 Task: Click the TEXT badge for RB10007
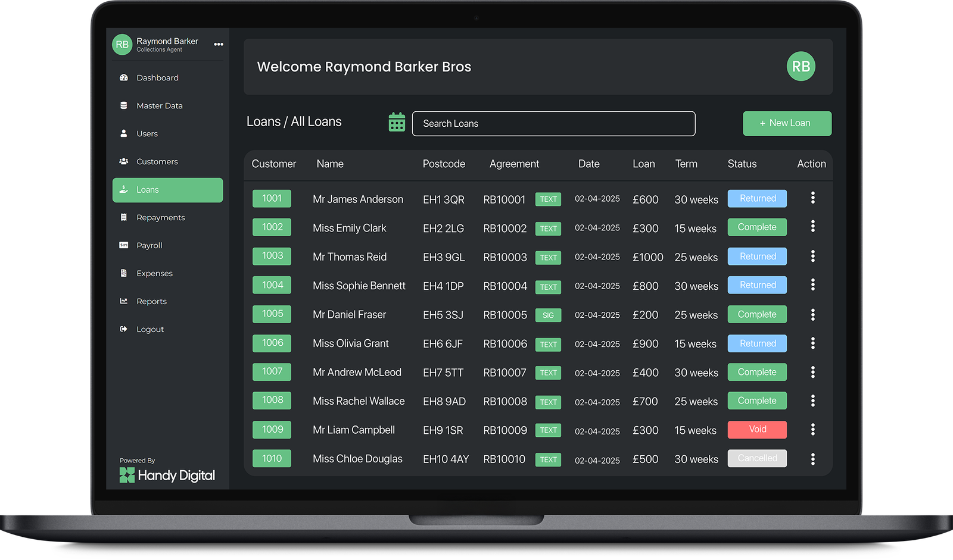point(548,373)
